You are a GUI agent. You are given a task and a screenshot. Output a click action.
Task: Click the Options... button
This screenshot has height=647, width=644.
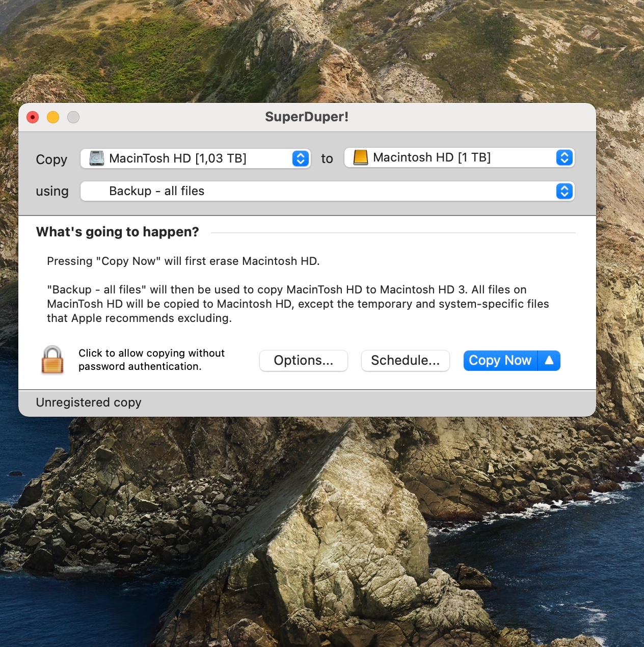(304, 361)
